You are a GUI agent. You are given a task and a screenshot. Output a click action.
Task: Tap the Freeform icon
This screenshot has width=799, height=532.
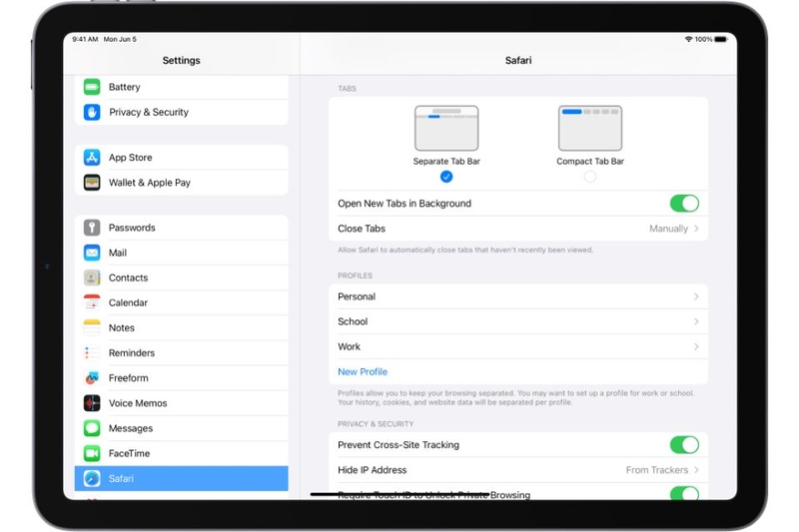92,377
